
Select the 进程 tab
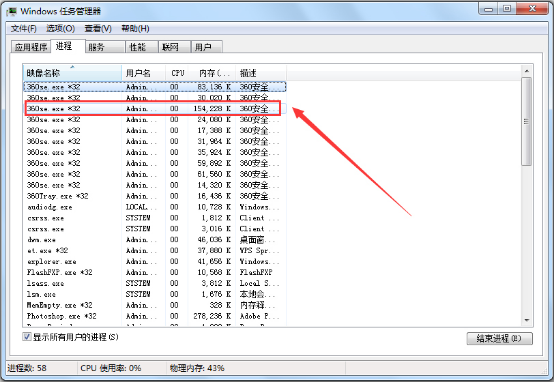click(x=67, y=46)
